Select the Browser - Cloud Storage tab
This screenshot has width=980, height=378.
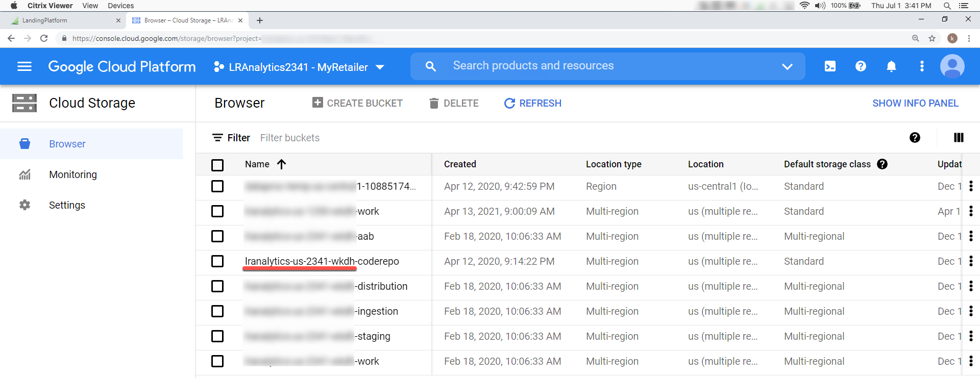pos(187,20)
